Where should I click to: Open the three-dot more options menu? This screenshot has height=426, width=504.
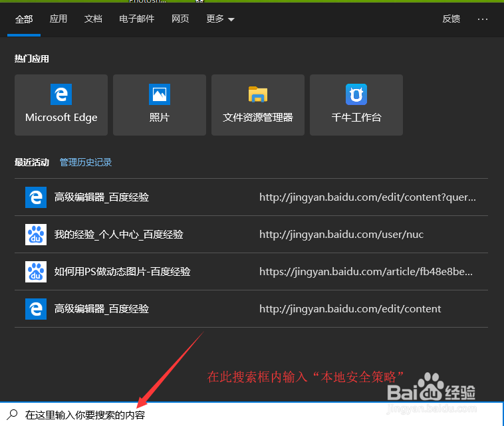[x=483, y=19]
